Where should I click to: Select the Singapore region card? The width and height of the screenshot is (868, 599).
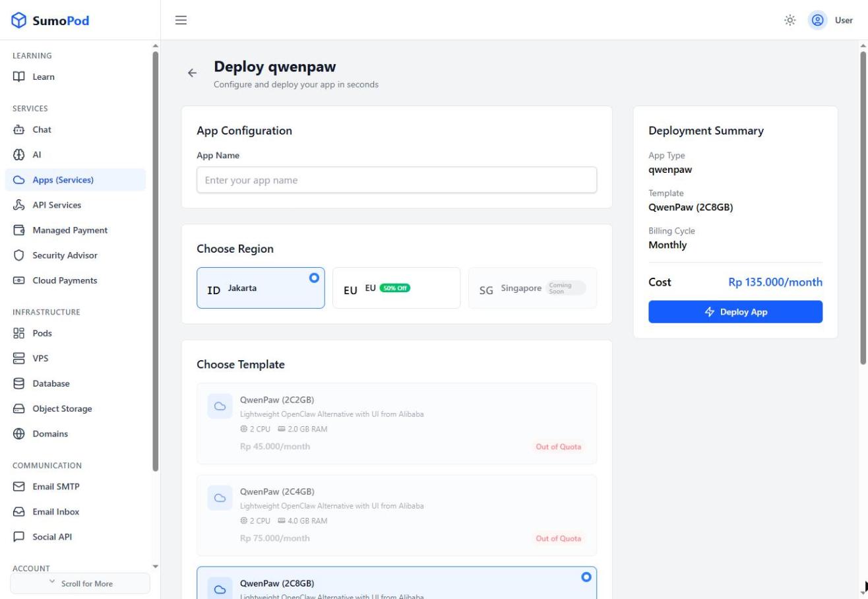[x=532, y=288]
